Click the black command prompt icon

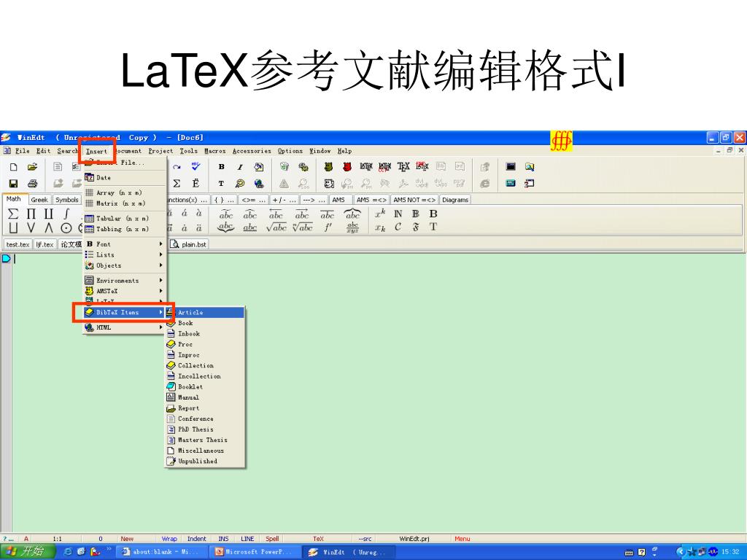coord(511,167)
